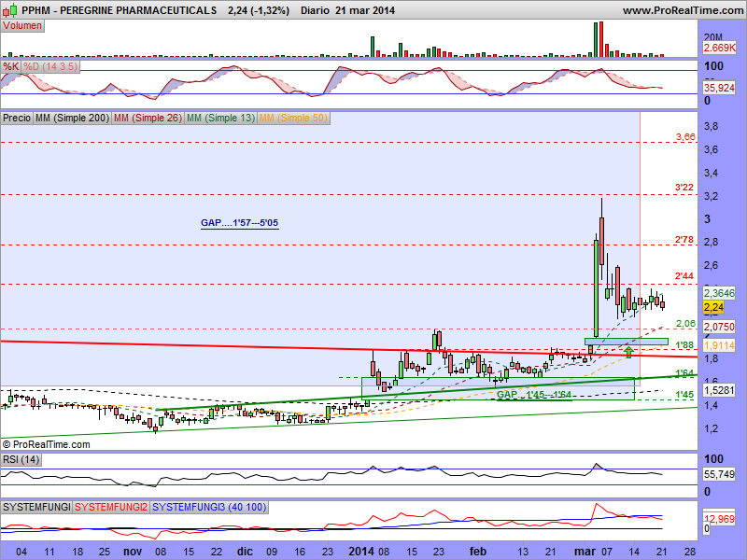The image size is (747, 560).
Task: Click the 3'22 resistance level label
Action: pos(684,188)
